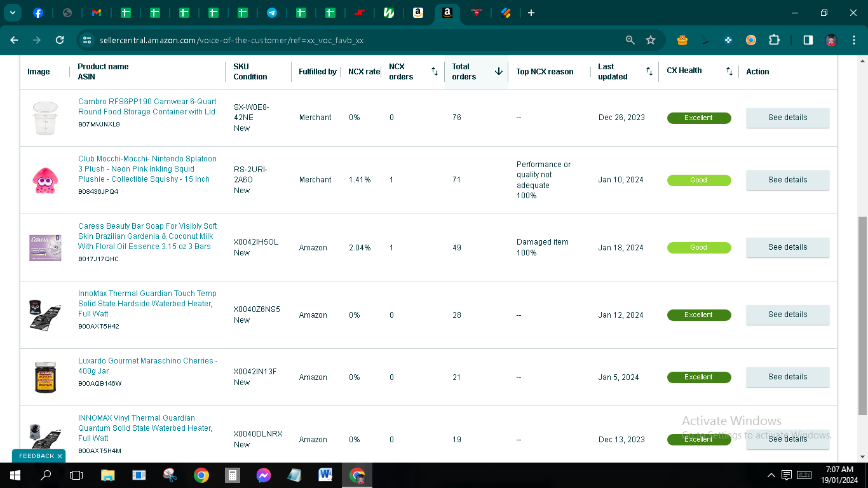Image resolution: width=868 pixels, height=488 pixels.
Task: Open the Chrome three-dot menu
Action: [x=853, y=40]
